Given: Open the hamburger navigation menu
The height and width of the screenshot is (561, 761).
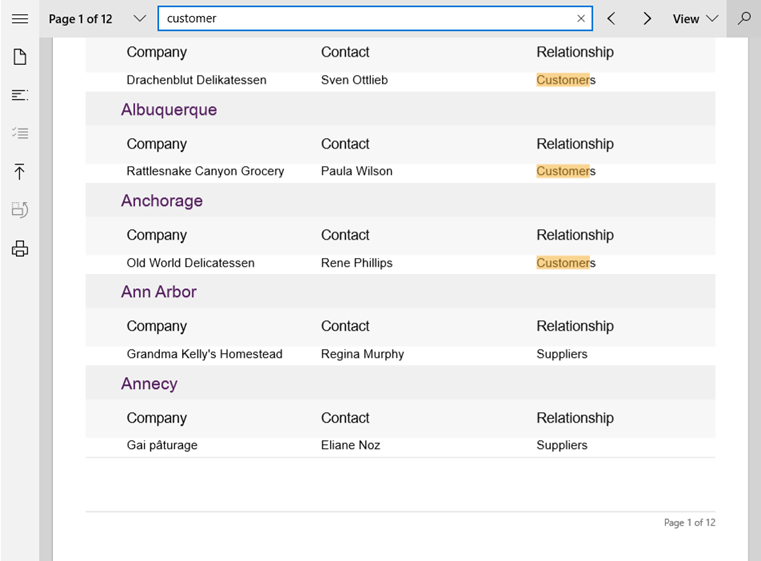Looking at the screenshot, I should pyautogui.click(x=19, y=19).
